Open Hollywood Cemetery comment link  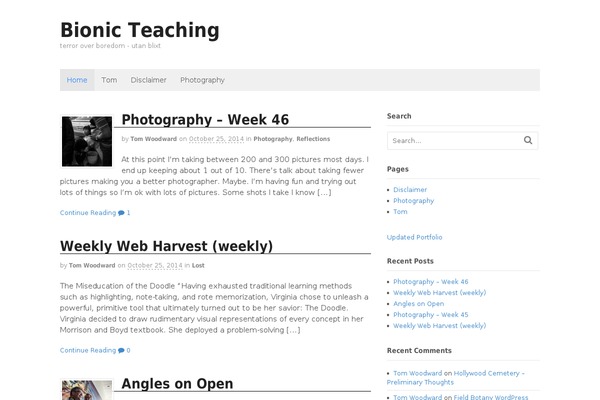[x=455, y=378]
